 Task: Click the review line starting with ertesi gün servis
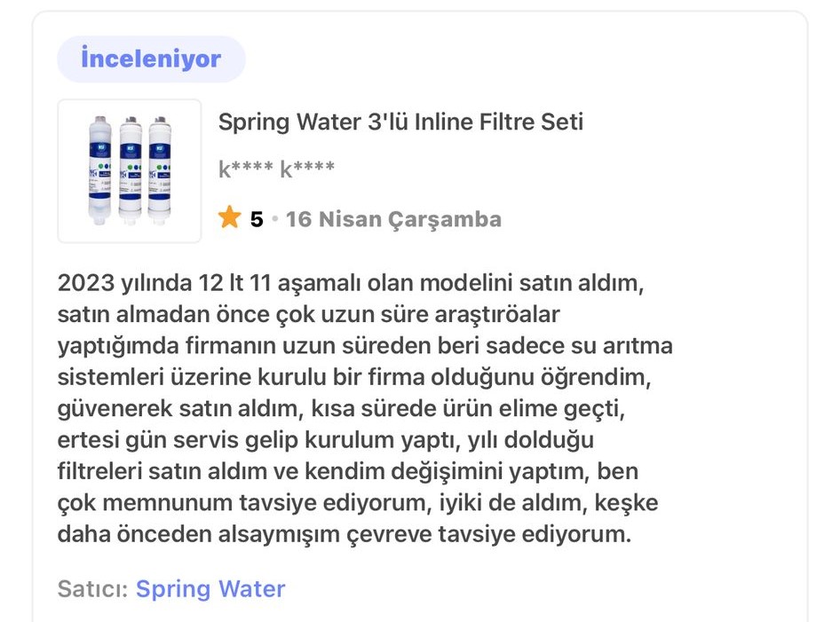click(x=326, y=440)
